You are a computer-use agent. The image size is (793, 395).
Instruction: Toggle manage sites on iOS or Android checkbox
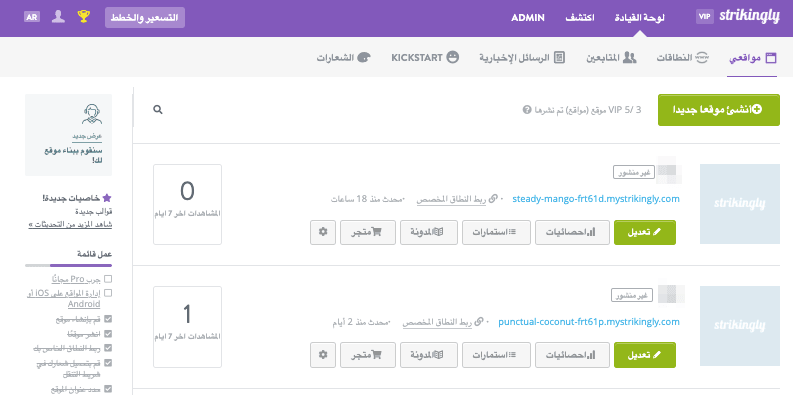tap(108, 293)
